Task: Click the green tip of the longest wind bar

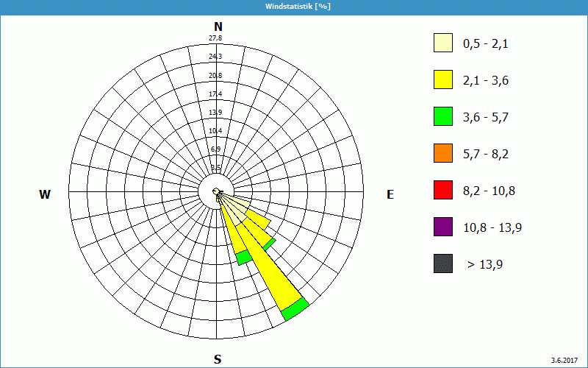Action: click(295, 309)
